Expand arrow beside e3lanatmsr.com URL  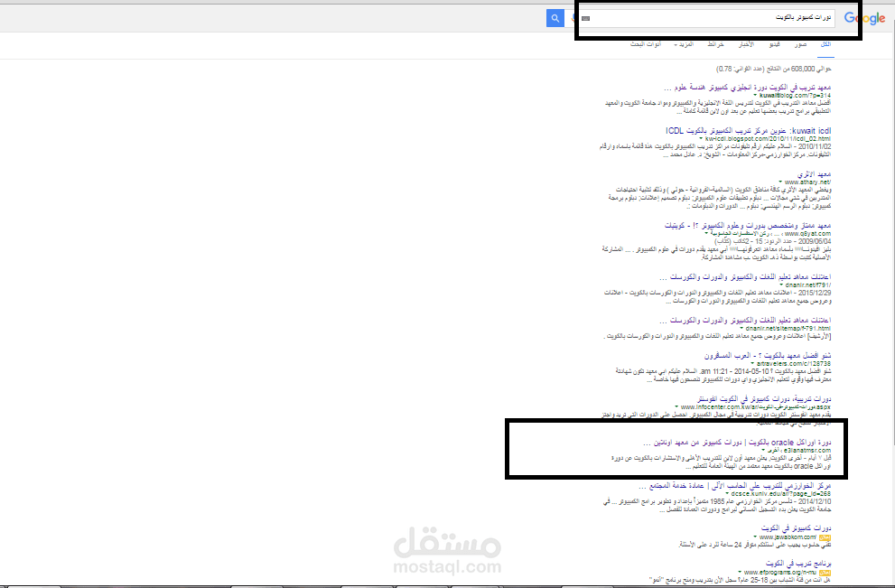click(x=763, y=451)
